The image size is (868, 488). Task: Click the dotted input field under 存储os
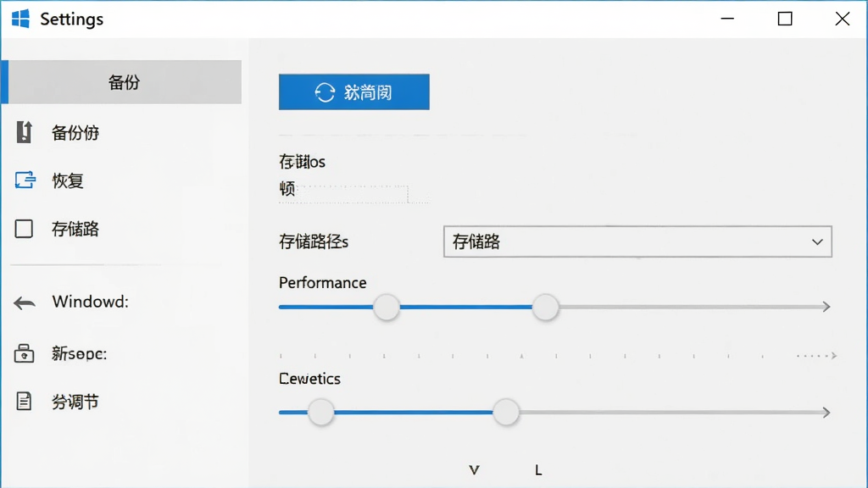point(353,194)
